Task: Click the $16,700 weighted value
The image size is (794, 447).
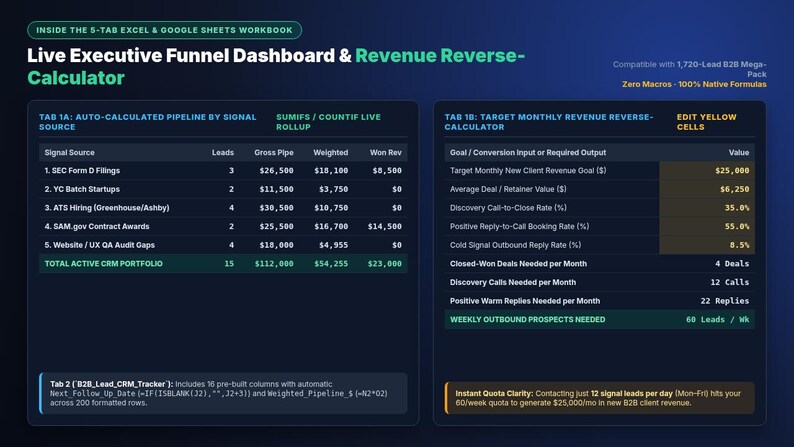Action: (x=331, y=226)
